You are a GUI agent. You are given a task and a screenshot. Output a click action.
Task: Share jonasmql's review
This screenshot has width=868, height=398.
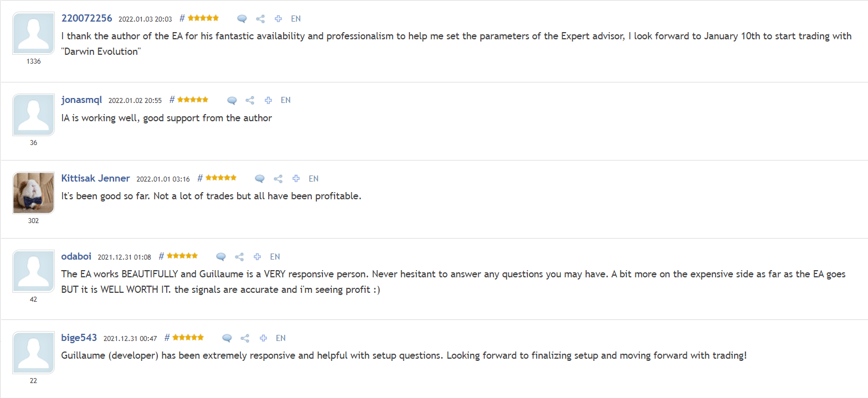pyautogui.click(x=250, y=100)
